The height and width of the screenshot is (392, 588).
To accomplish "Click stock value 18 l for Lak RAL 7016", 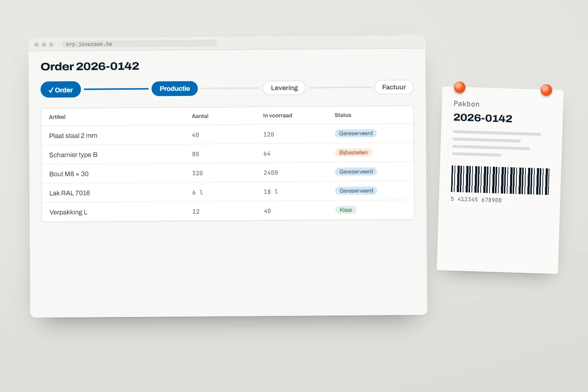I will pyautogui.click(x=271, y=192).
